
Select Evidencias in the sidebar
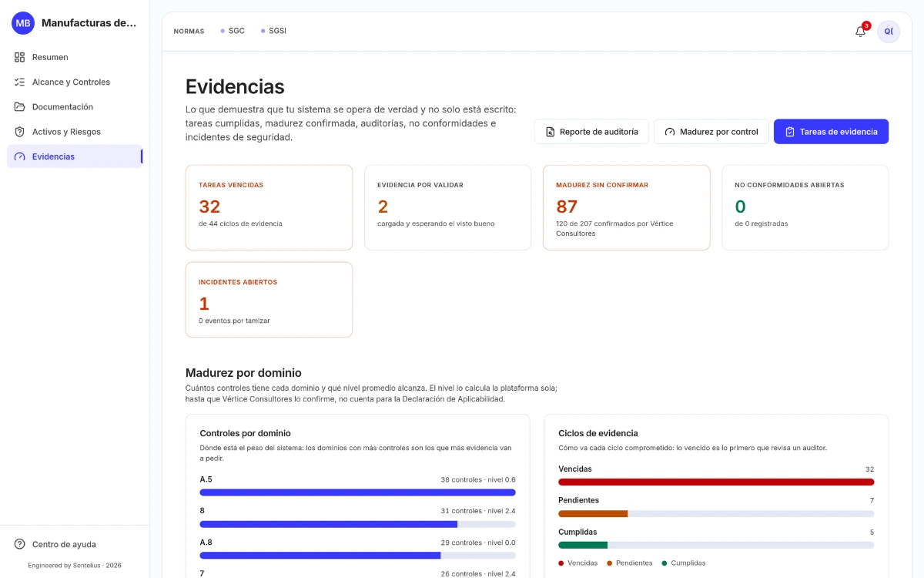point(75,156)
